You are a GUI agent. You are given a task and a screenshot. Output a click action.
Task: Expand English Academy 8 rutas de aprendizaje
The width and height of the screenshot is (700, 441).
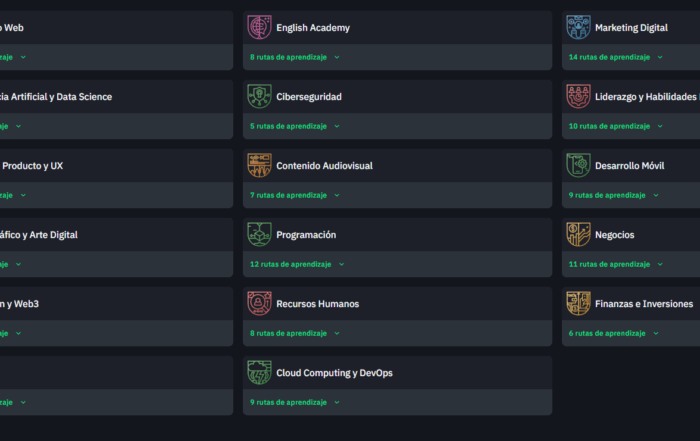[295, 57]
